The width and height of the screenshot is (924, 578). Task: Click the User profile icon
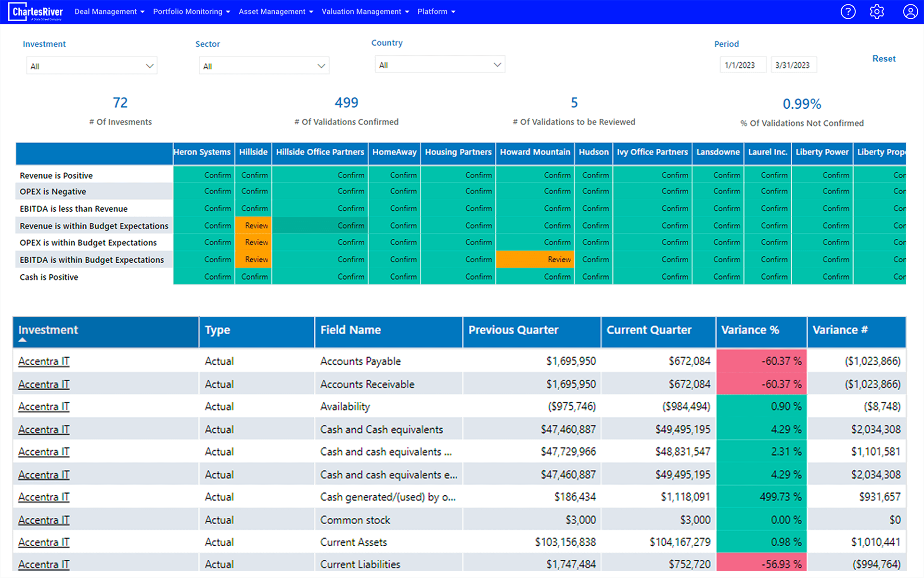click(908, 12)
